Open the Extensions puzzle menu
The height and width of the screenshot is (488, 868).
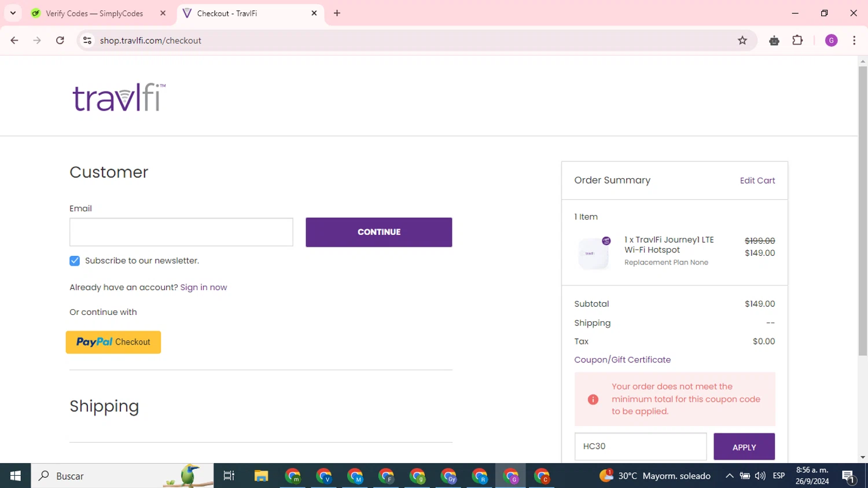(797, 41)
